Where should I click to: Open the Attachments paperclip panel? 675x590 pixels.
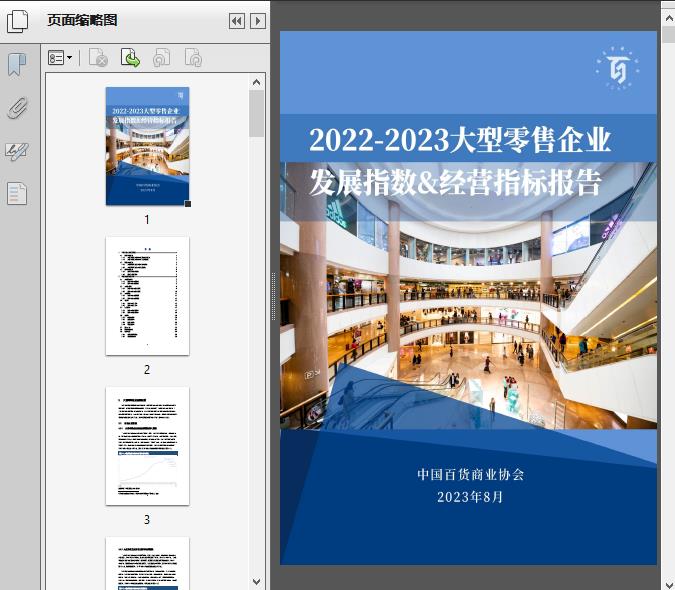17,108
